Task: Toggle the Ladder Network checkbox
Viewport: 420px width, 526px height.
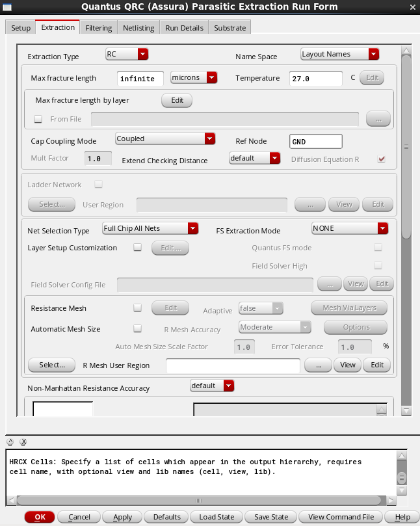Action: pos(98,184)
